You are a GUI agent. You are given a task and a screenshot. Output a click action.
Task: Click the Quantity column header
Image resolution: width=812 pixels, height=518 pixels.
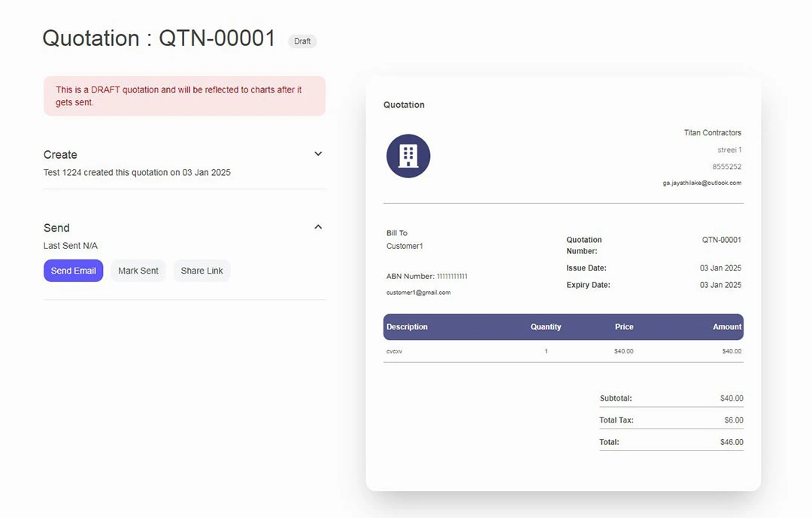pyautogui.click(x=546, y=327)
